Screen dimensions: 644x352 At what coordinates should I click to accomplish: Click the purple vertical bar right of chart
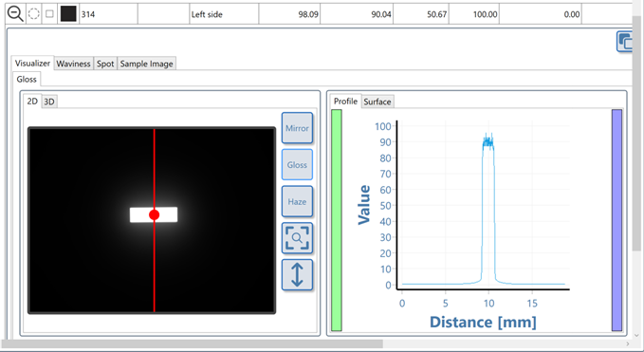click(x=616, y=220)
